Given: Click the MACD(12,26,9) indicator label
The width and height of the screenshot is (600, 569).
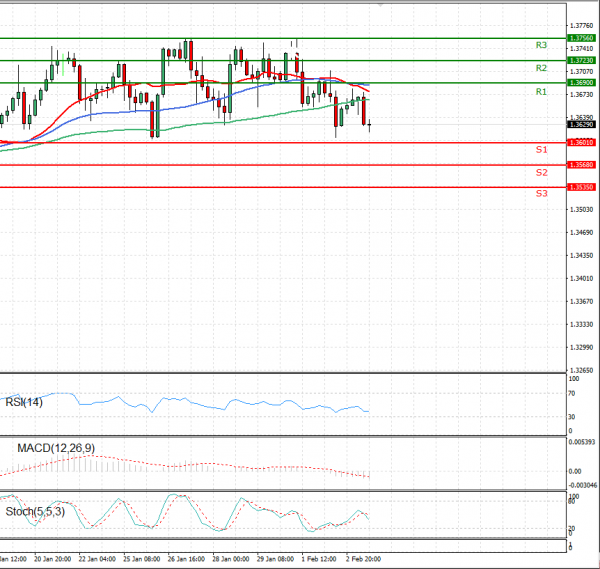Looking at the screenshot, I should 56,448.
